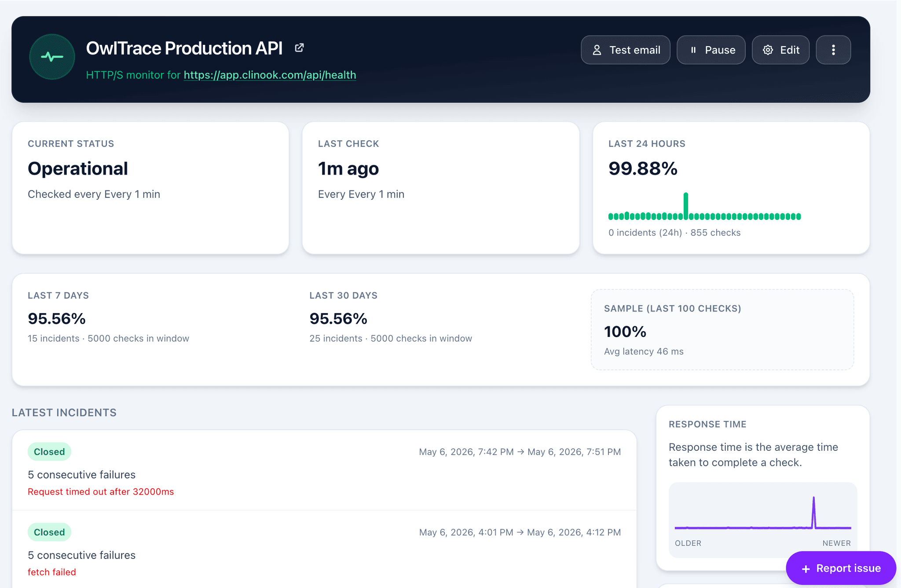Click 'Checked every Every 1 min' text
Screen dimensions: 901x588
[x=94, y=194]
